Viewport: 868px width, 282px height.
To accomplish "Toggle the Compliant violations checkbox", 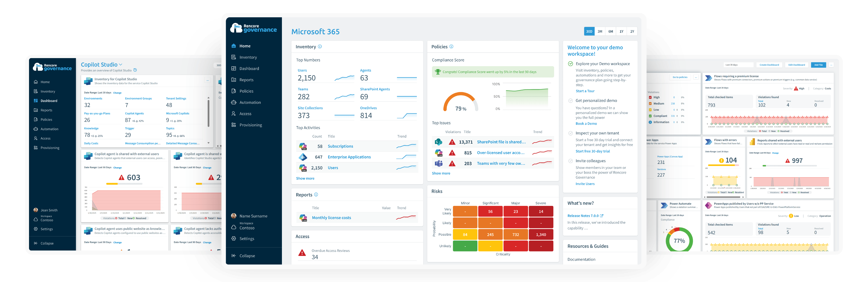I will (650, 116).
